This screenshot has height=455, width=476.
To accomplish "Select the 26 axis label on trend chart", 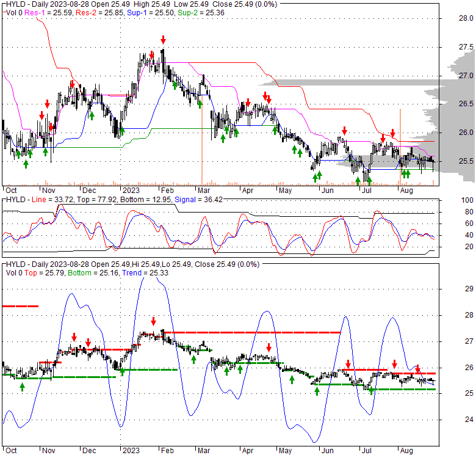I will click(469, 368).
